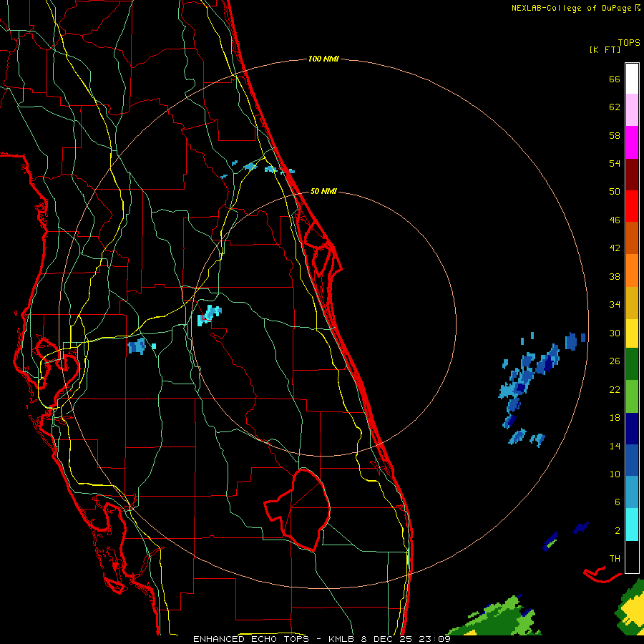Click the '23:09' timestamp text
The image size is (644, 644).
coord(435,639)
